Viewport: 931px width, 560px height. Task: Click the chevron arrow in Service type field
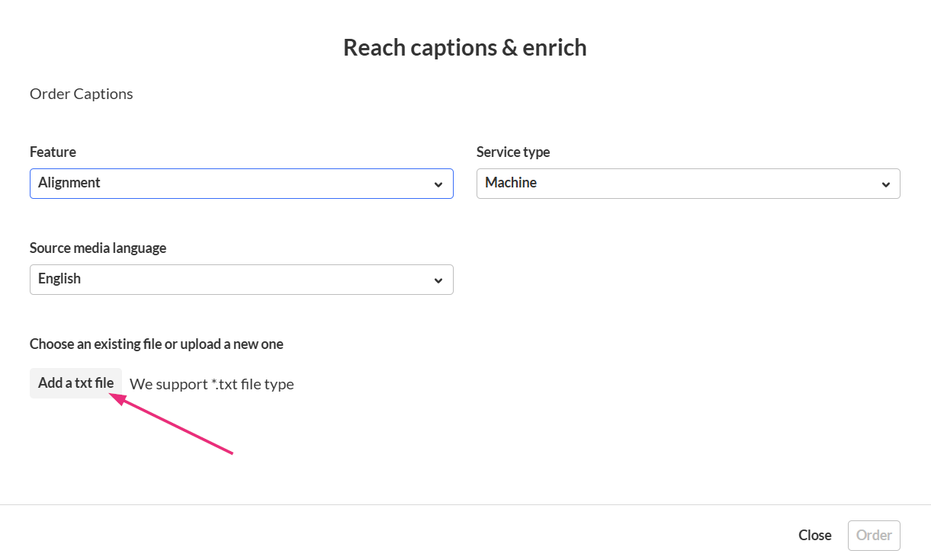pos(885,184)
